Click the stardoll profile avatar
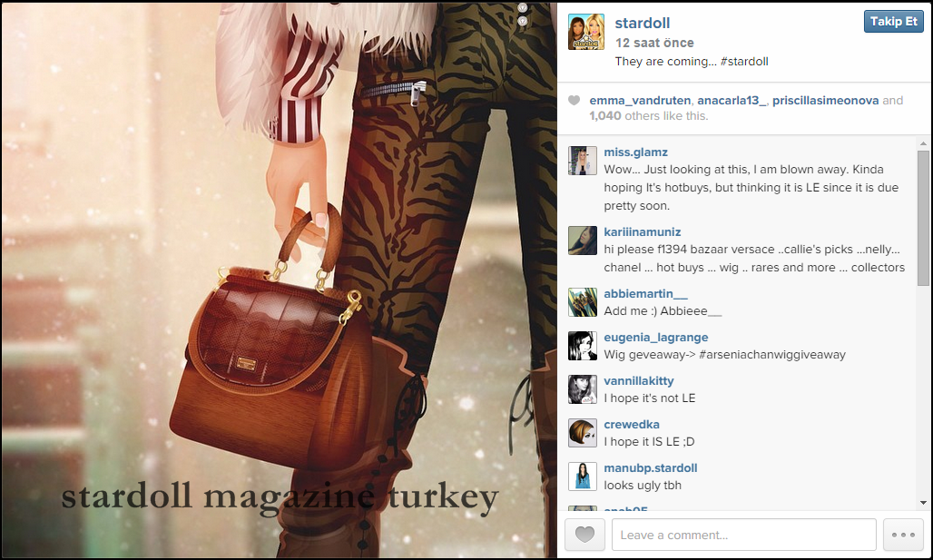 click(586, 32)
